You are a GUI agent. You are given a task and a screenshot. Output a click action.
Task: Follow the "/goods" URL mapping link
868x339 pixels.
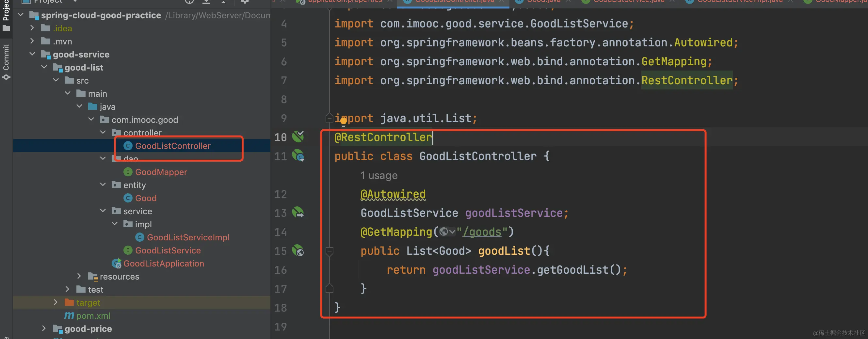pos(482,232)
